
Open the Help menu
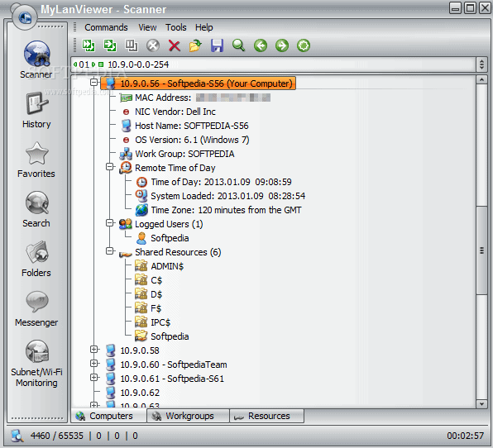[x=204, y=27]
